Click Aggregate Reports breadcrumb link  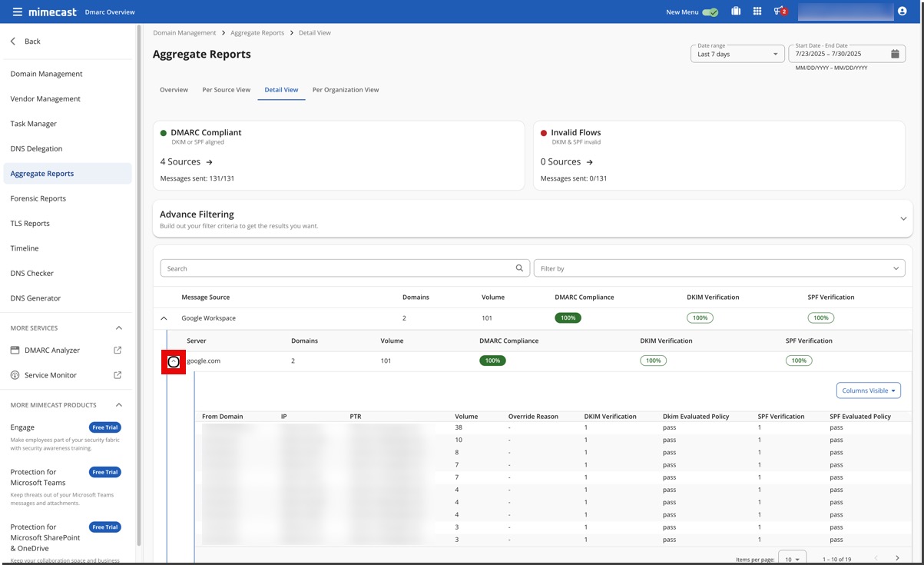(257, 33)
